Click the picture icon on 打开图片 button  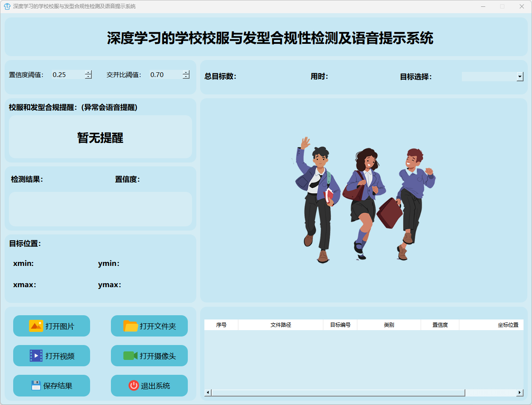point(36,326)
